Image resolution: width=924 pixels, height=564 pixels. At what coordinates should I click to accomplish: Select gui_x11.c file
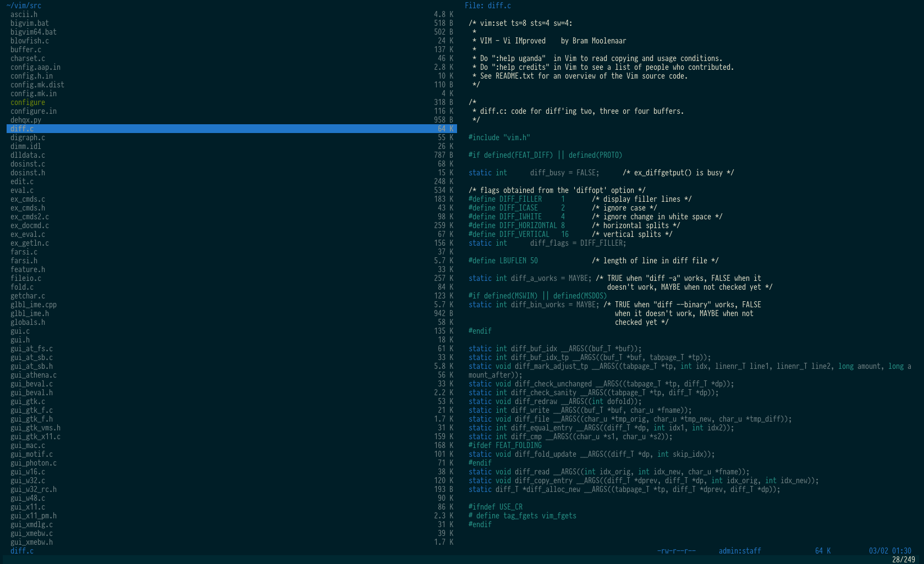point(232,507)
